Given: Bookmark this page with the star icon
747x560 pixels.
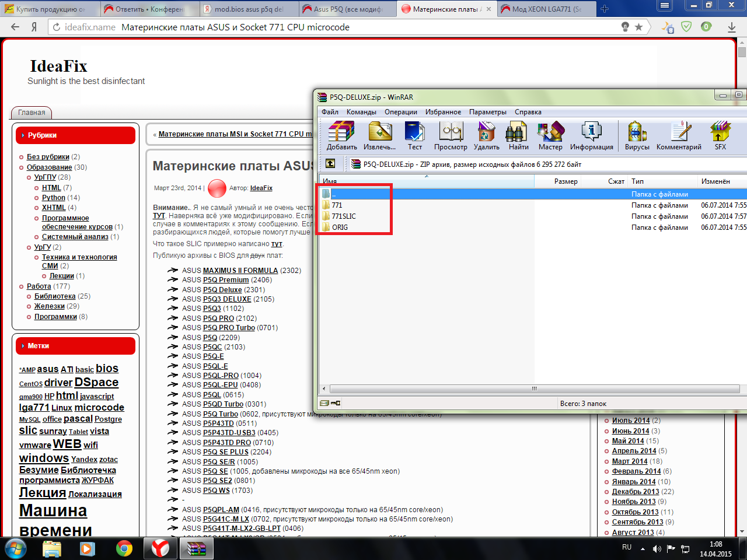Looking at the screenshot, I should point(639,27).
